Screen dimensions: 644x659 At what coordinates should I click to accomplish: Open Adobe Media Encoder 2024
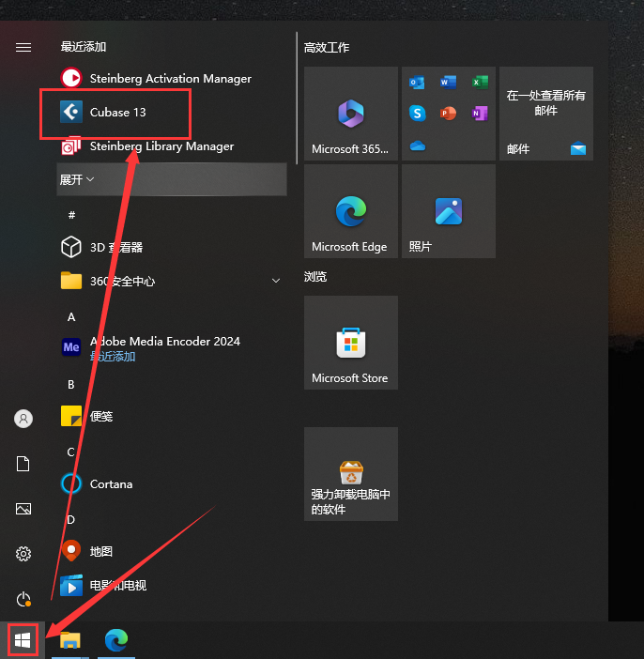click(164, 343)
